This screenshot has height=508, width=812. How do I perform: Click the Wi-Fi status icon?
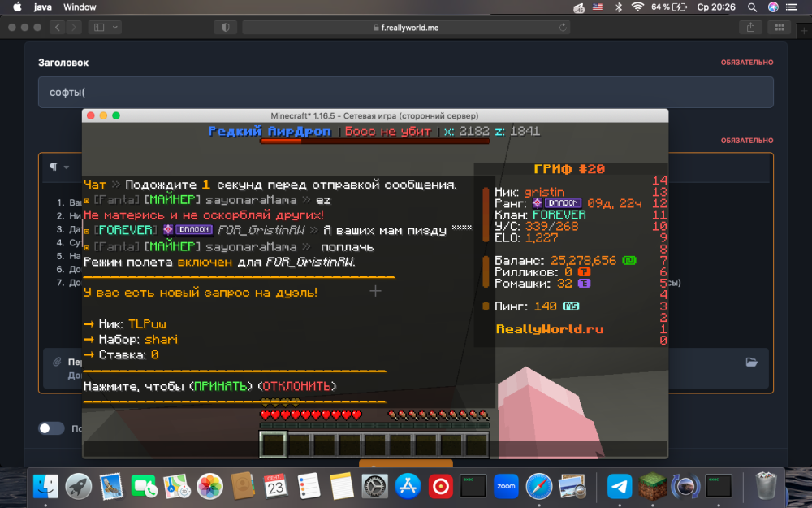click(x=638, y=7)
